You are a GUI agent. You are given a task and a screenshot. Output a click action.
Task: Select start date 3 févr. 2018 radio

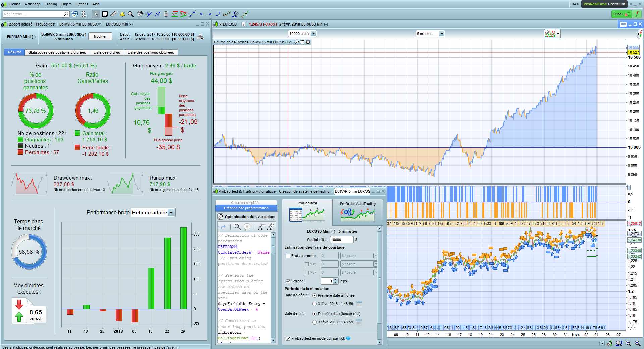point(314,304)
